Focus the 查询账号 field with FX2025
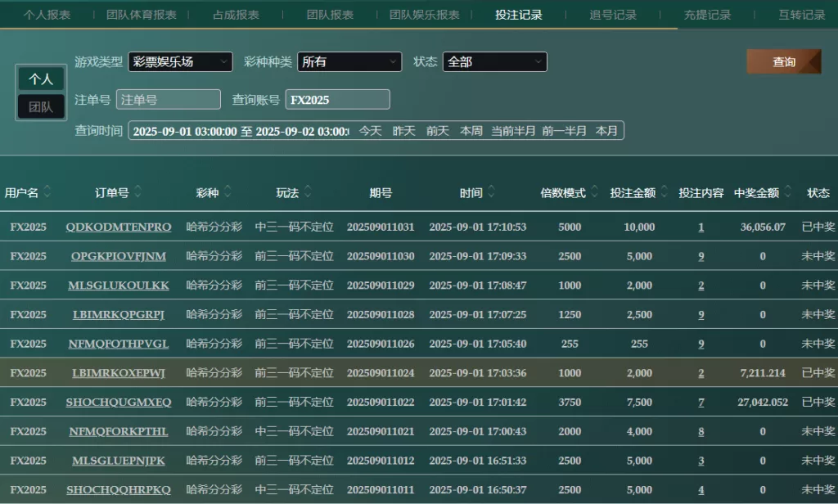 tap(338, 100)
